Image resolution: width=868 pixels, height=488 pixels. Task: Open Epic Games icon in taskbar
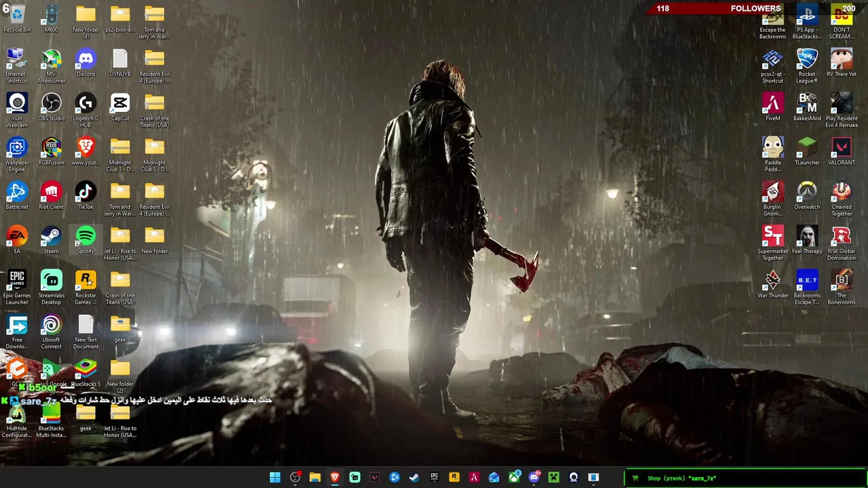434,478
